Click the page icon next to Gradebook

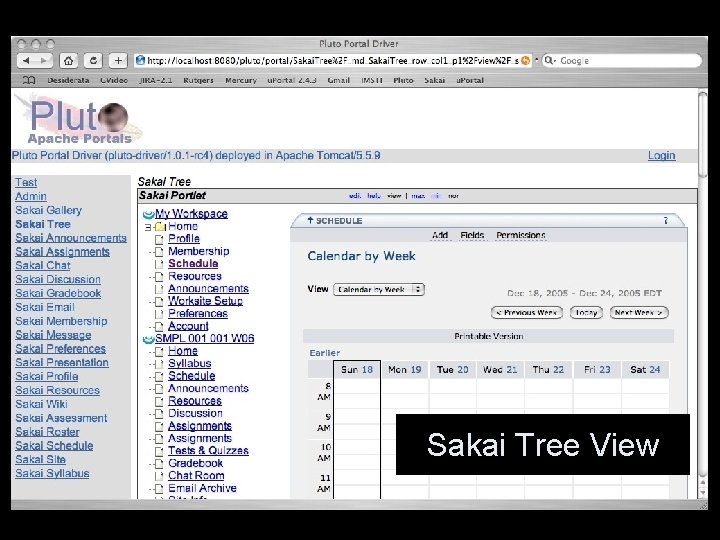pos(159,464)
